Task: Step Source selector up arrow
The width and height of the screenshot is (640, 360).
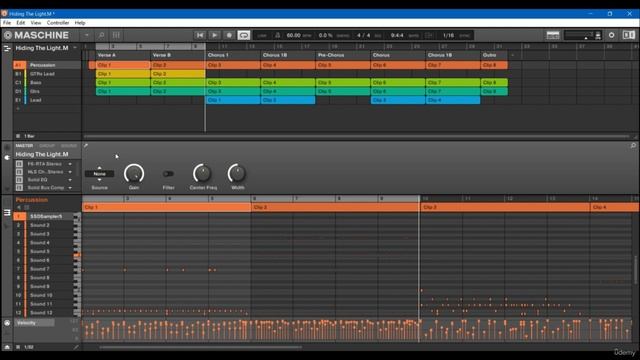Action: click(99, 168)
